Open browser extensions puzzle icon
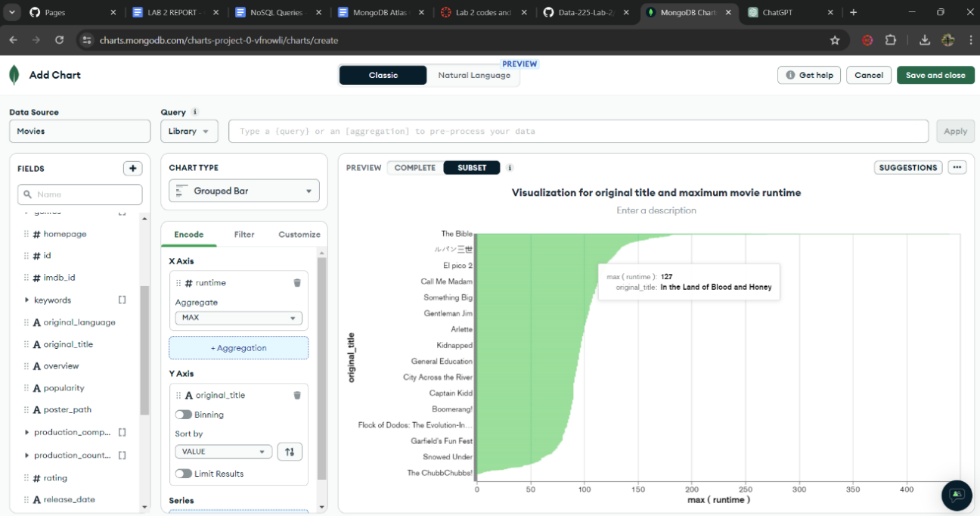The height and width of the screenshot is (516, 980). click(890, 40)
